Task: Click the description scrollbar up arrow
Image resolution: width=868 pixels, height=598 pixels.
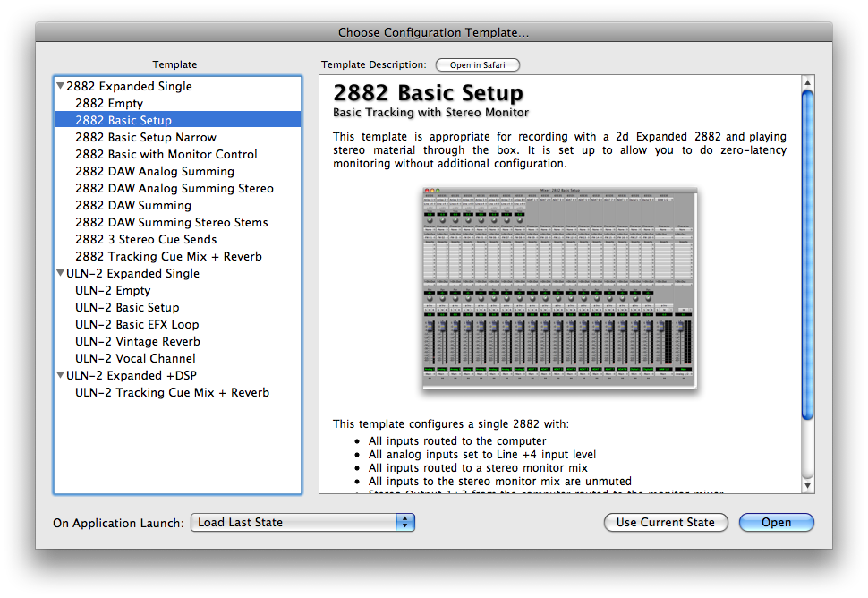Action: [x=808, y=82]
